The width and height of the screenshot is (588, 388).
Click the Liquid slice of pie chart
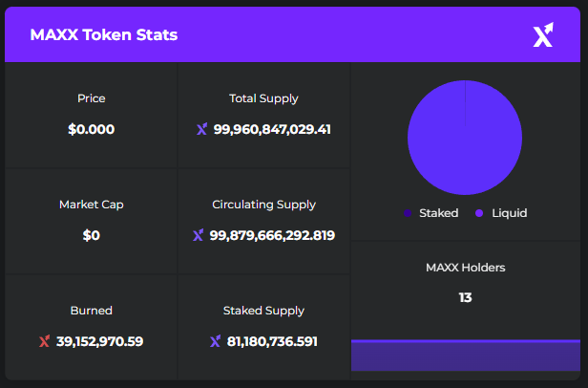465,139
